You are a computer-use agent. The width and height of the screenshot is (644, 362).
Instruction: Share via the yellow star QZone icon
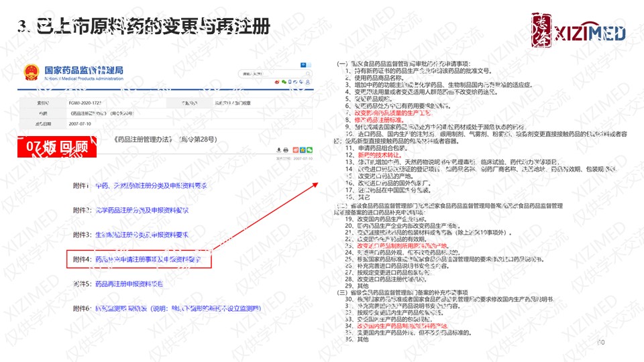pos(301,149)
